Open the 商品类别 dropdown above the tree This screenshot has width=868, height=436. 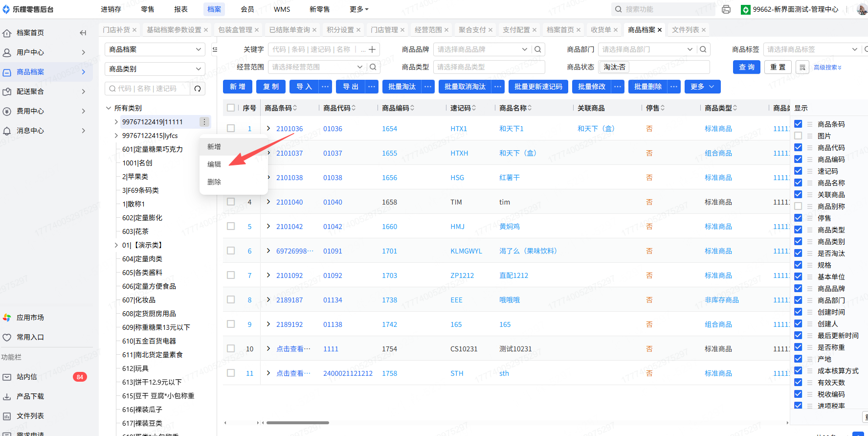pyautogui.click(x=155, y=69)
